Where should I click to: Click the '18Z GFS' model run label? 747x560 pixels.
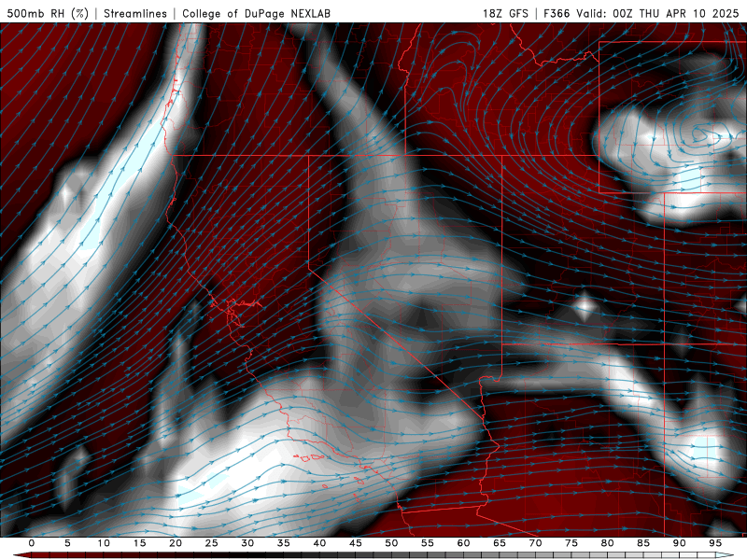coord(505,13)
